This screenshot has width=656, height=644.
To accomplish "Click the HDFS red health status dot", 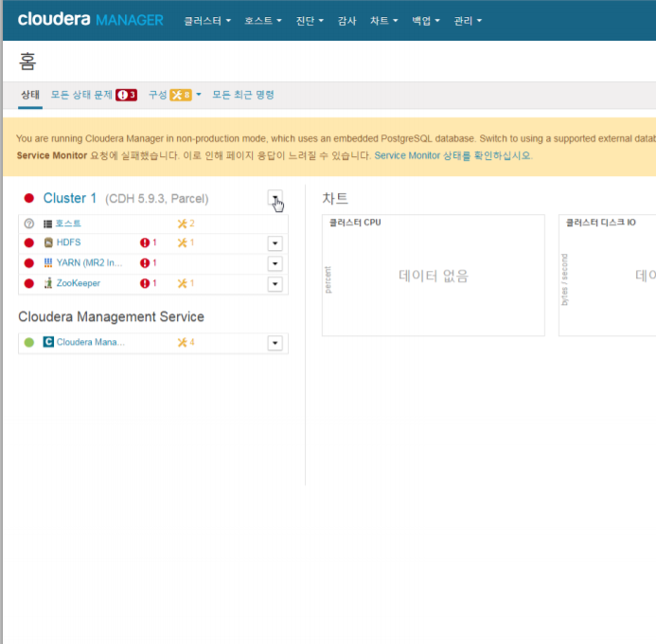I will tap(28, 242).
